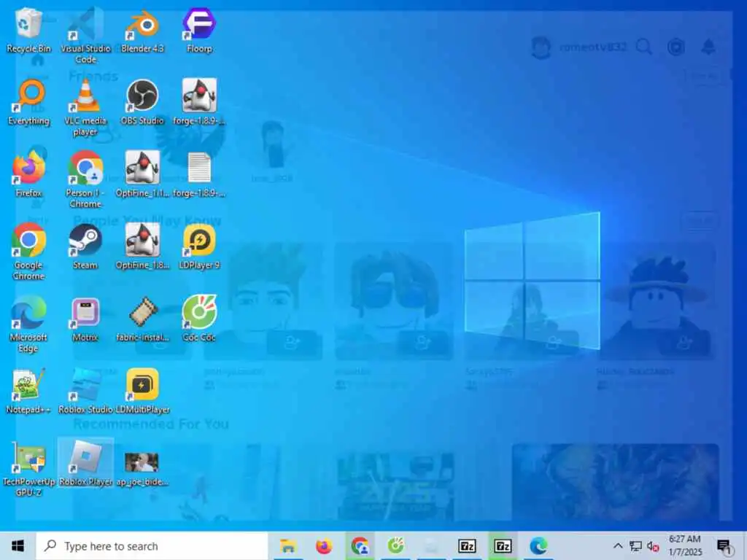This screenshot has width=747, height=560.
Task: Select the Steam desktop shortcut
Action: coord(86,246)
